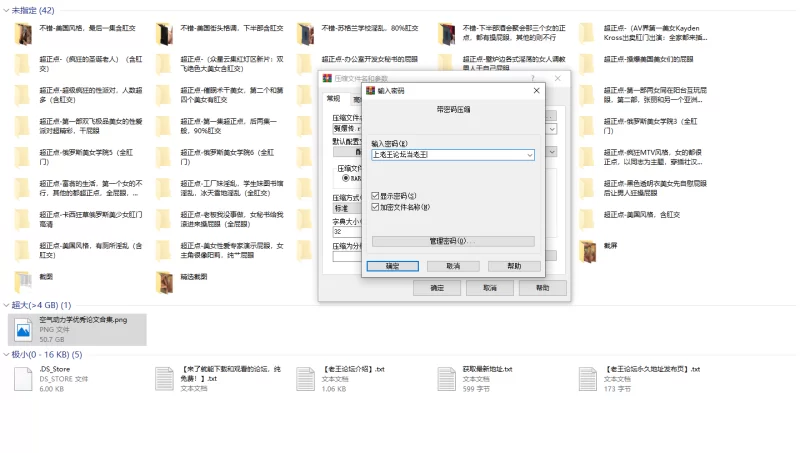
Task: Select the 空气动力学优秀论文合集.png file icon
Action: [x=23, y=330]
